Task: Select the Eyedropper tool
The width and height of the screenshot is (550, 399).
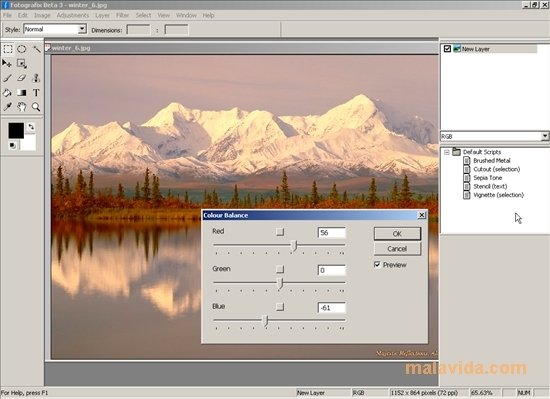Action: click(x=7, y=107)
